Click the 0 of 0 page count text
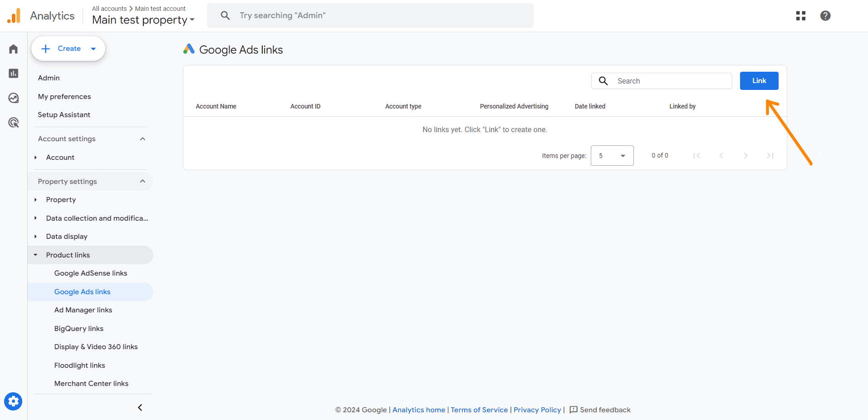 [660, 155]
